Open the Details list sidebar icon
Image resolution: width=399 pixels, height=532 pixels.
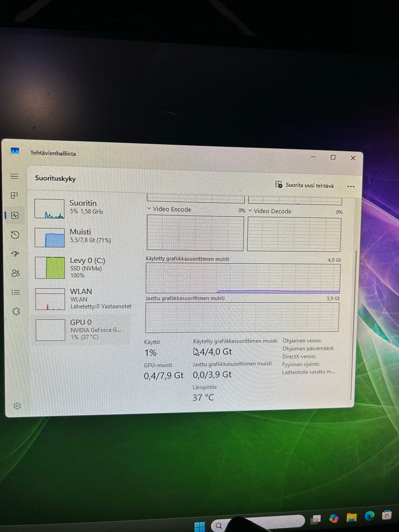pos(16,292)
